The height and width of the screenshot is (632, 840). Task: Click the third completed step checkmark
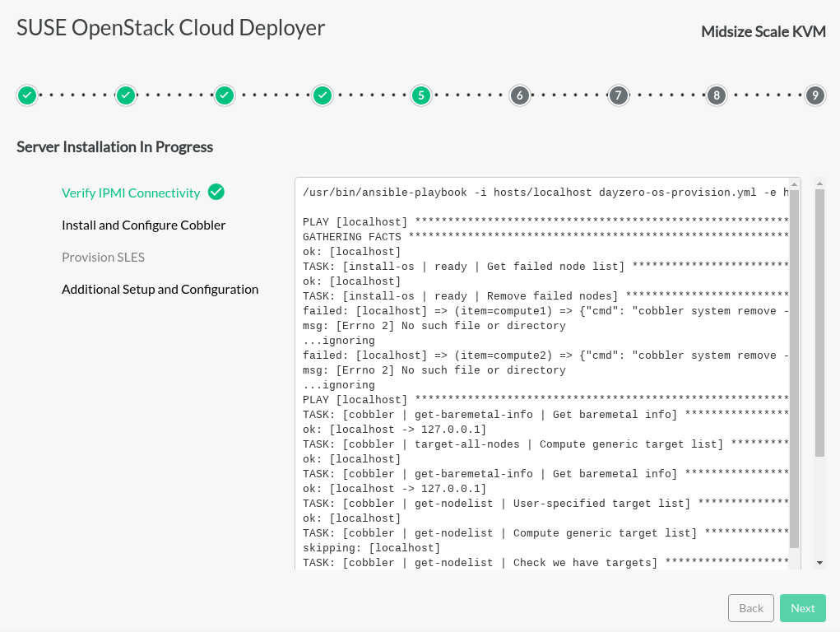(x=224, y=95)
